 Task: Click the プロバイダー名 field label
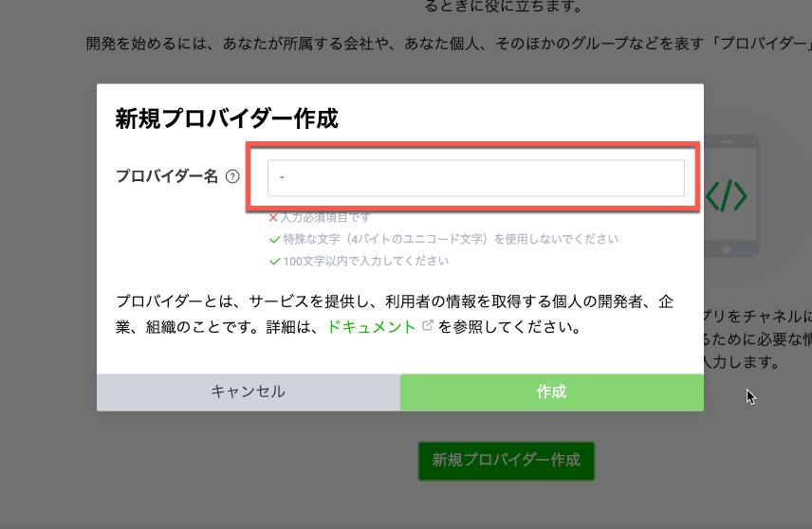[167, 177]
